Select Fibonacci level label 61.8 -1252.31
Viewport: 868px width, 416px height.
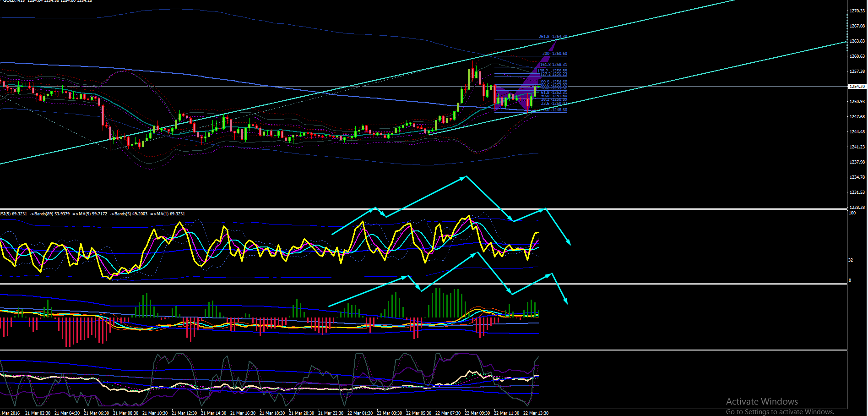[x=554, y=93]
